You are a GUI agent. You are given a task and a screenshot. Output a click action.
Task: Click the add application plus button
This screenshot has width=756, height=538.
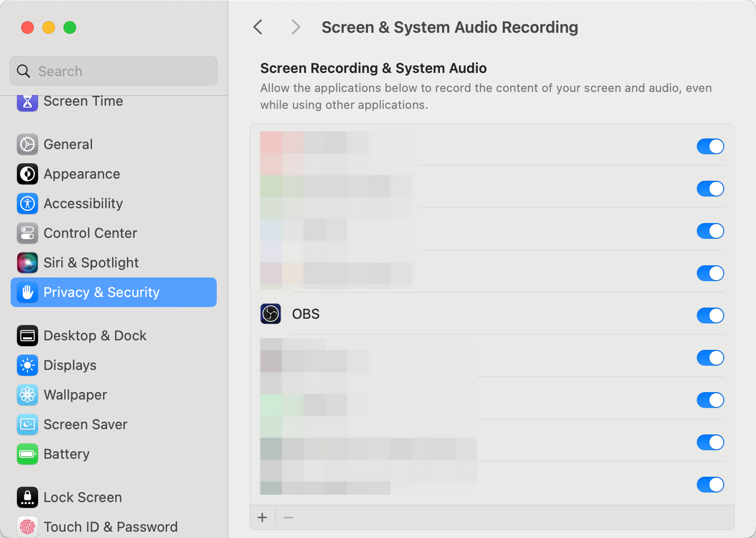click(x=263, y=517)
